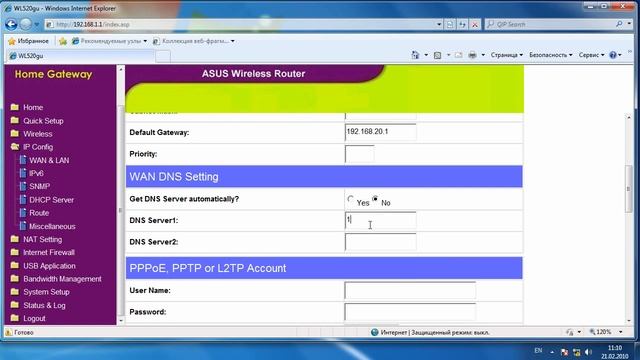Viewport: 640px width, 360px height.
Task: Expand the Print button dropdown arrow
Action: [483, 55]
